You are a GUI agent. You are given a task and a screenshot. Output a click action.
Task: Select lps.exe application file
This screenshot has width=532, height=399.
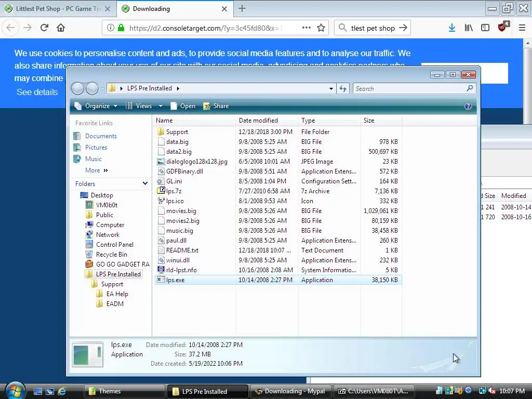[175, 280]
